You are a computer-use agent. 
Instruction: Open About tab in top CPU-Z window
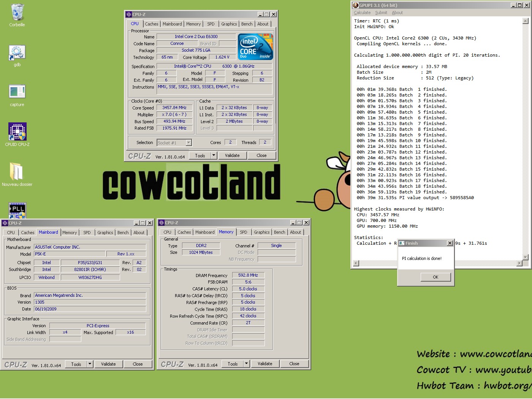[263, 24]
